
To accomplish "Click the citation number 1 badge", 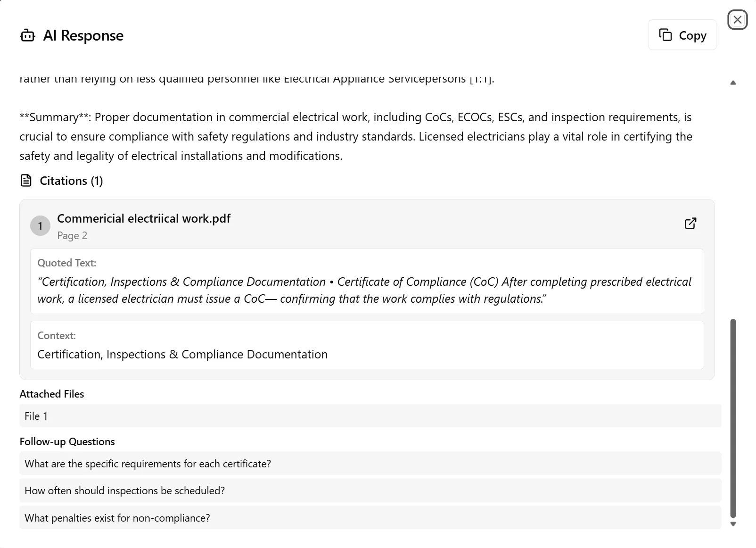I will point(40,226).
